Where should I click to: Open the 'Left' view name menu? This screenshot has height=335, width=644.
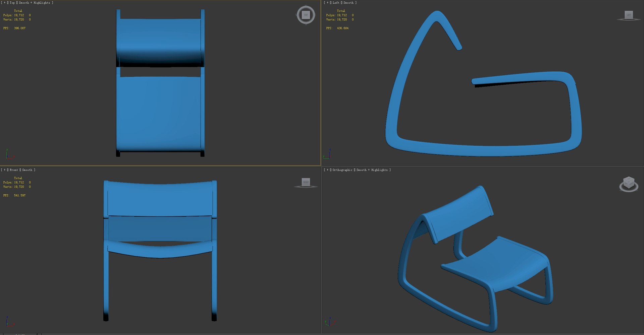pos(336,3)
